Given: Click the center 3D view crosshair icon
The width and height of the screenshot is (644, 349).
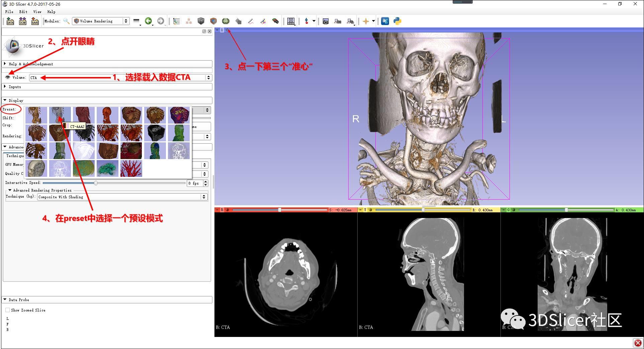Looking at the screenshot, I should [227, 30].
